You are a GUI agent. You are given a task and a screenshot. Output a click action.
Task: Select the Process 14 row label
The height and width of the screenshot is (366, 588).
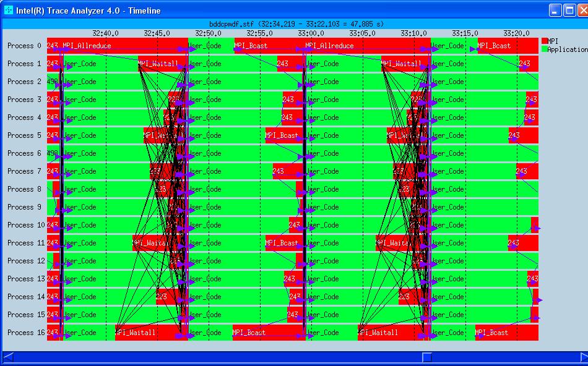point(26,297)
